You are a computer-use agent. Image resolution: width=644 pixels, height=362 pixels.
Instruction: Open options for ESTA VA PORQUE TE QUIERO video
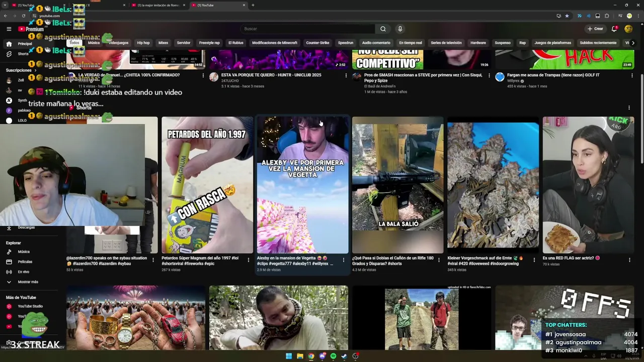346,75
